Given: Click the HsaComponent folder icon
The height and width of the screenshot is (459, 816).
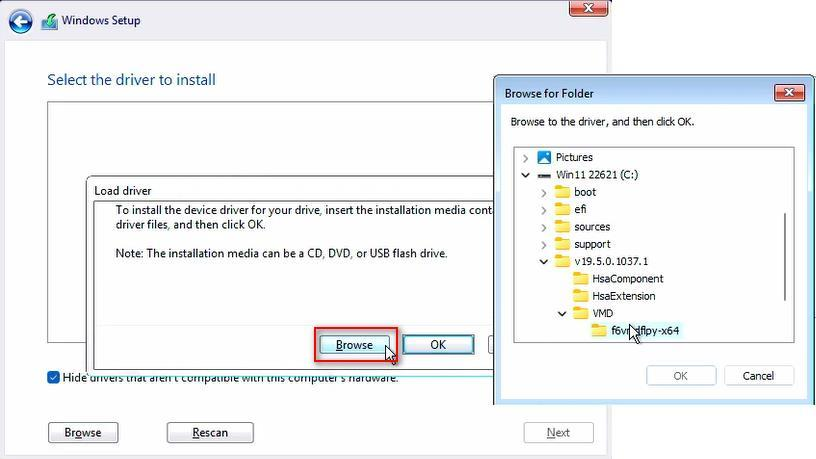Looking at the screenshot, I should (x=580, y=279).
